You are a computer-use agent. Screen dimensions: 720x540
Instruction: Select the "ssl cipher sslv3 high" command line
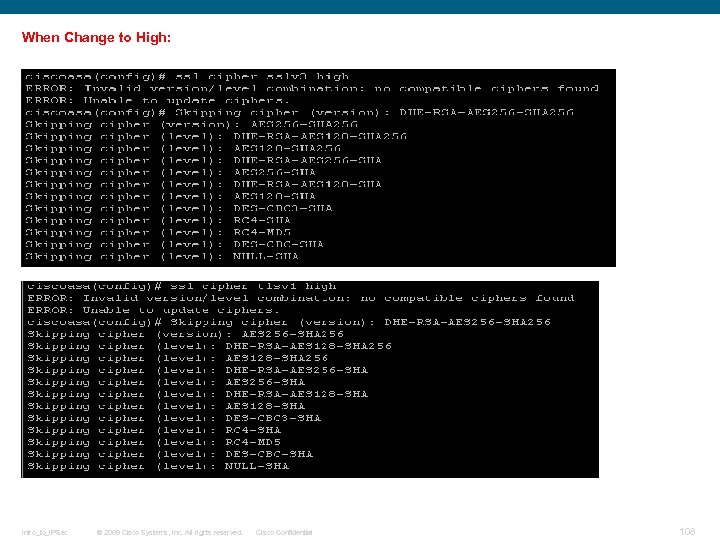click(x=187, y=76)
